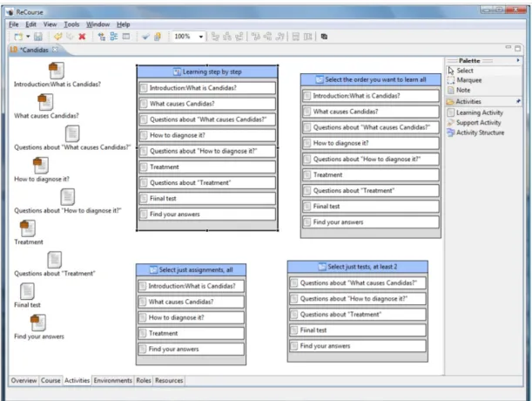Open the Window menu
This screenshot has height=401, width=532.
coord(98,24)
